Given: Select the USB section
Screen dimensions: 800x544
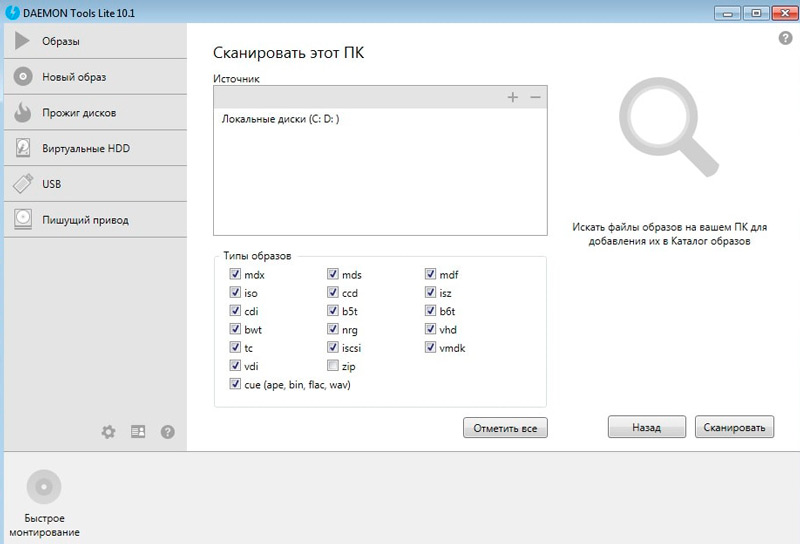Looking at the screenshot, I should click(x=95, y=184).
